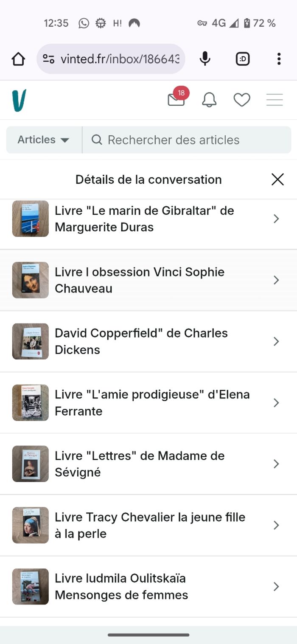Image resolution: width=297 pixels, height=644 pixels.
Task: Expand the David Copperfield conversation item
Action: [276, 341]
